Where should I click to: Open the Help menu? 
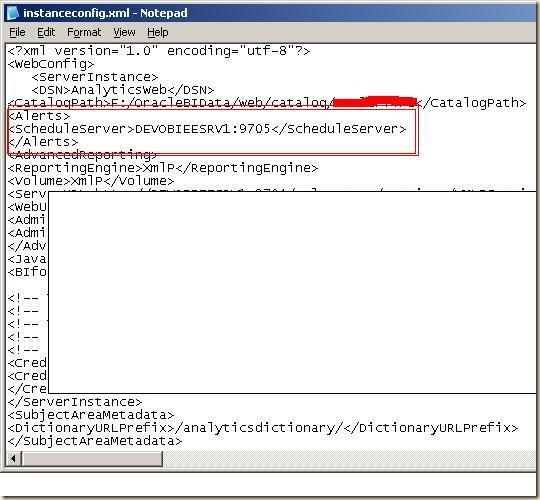click(158, 32)
